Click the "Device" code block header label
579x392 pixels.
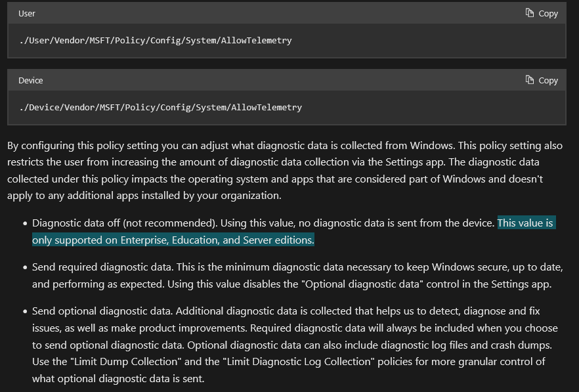(30, 81)
